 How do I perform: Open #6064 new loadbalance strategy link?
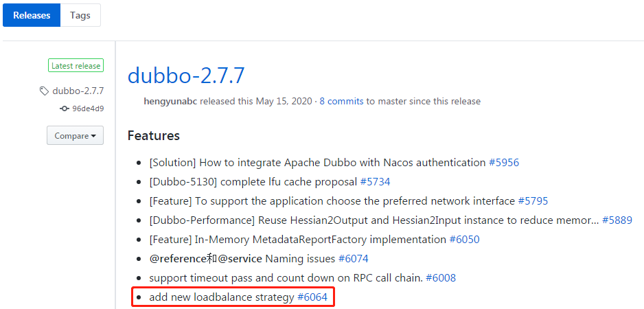(x=312, y=297)
